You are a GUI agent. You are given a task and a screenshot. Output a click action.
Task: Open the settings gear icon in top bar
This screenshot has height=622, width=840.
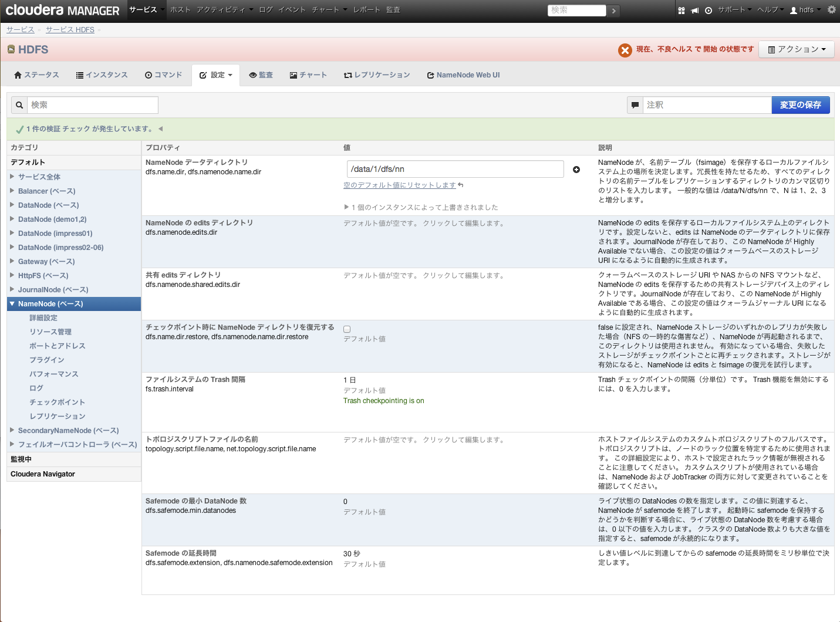pyautogui.click(x=831, y=10)
